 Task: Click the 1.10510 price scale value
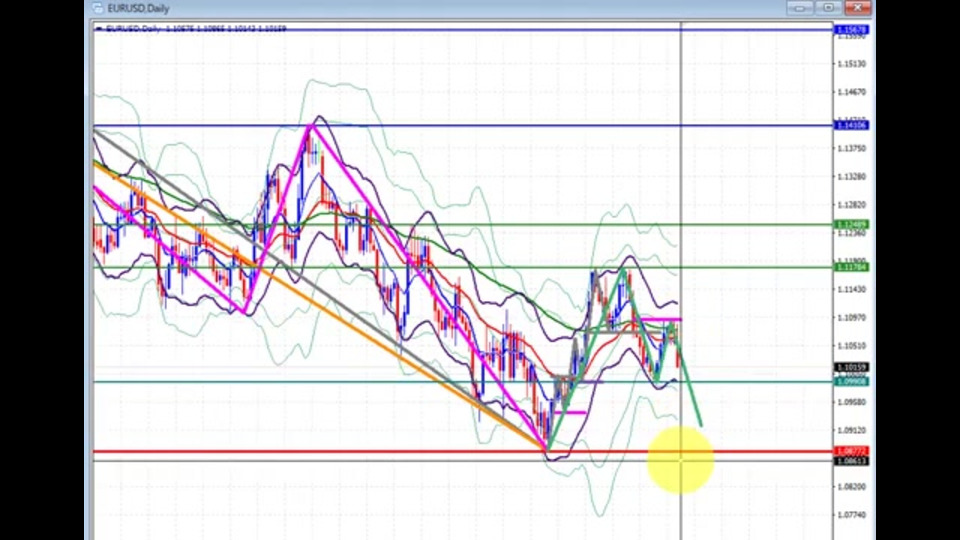click(852, 345)
